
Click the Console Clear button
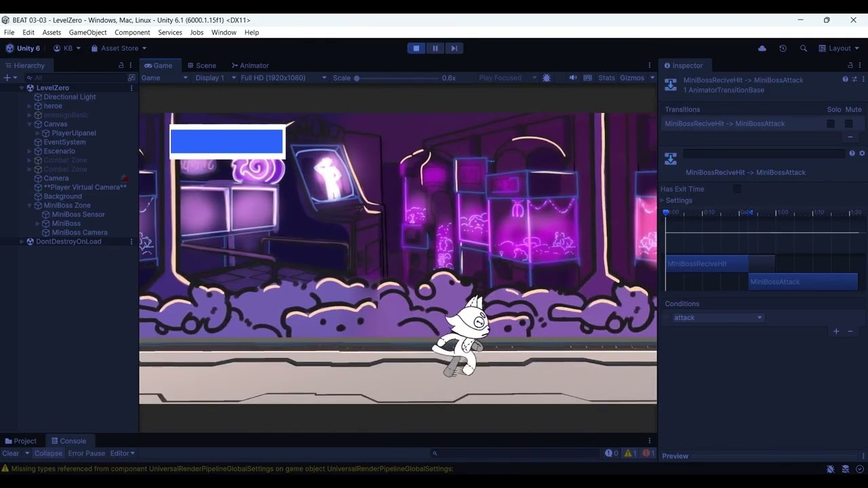pos(11,453)
